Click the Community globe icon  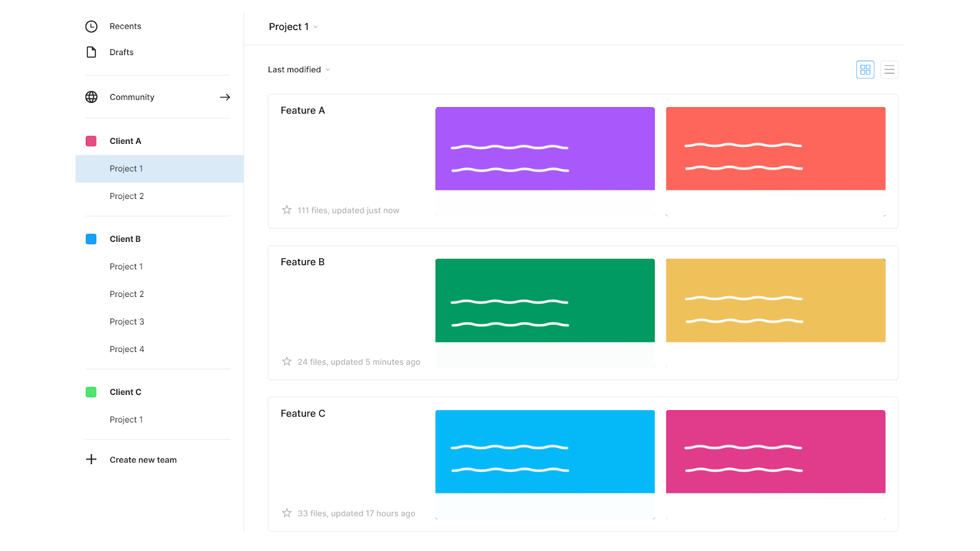click(x=91, y=97)
